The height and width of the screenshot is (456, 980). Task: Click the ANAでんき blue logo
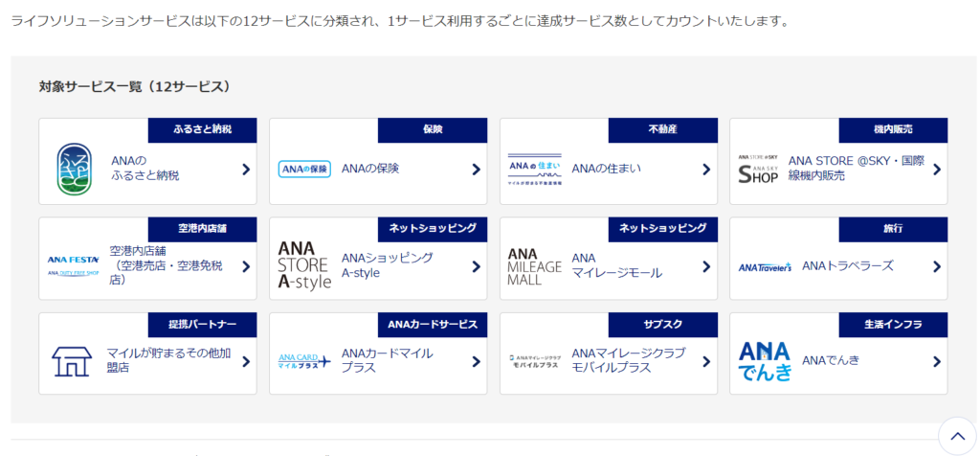[x=765, y=361]
